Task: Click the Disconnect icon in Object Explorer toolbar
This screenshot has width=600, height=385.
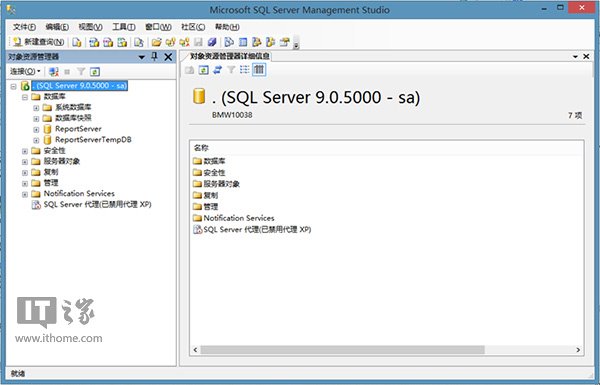Action: pyautogui.click(x=54, y=72)
